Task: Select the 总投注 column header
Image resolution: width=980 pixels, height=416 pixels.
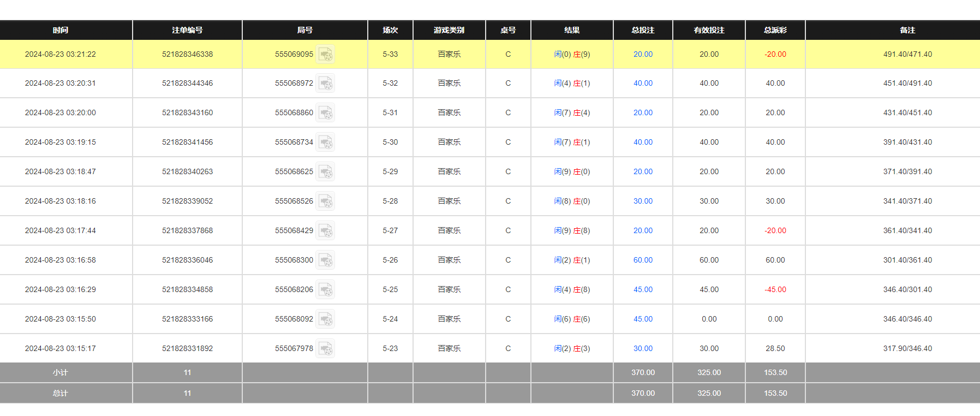Action: pos(643,30)
